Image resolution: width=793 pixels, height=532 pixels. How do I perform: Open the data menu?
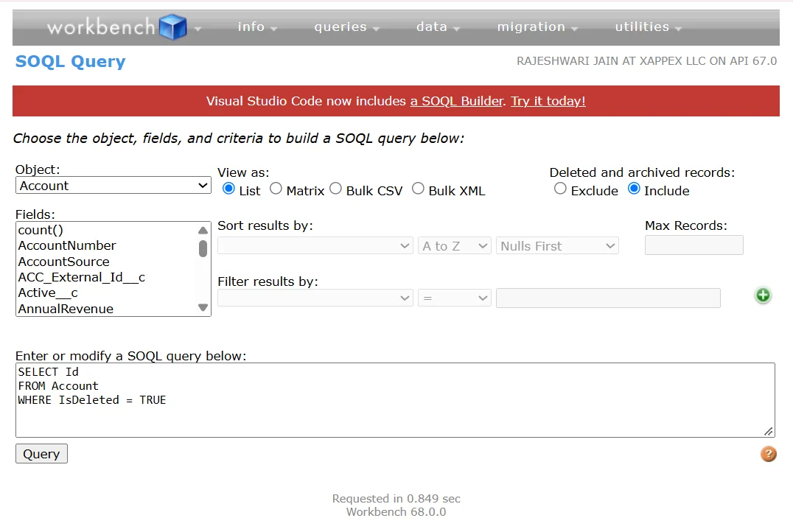438,27
